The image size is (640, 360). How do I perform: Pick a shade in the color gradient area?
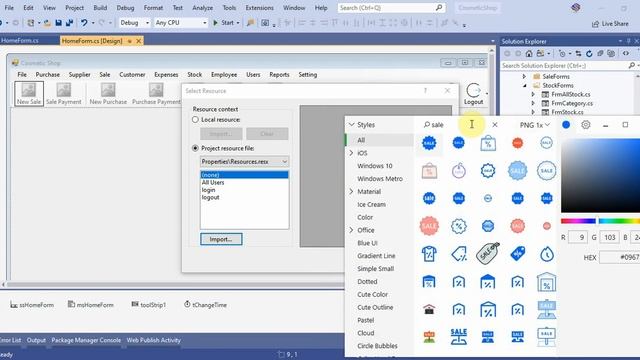[600, 176]
